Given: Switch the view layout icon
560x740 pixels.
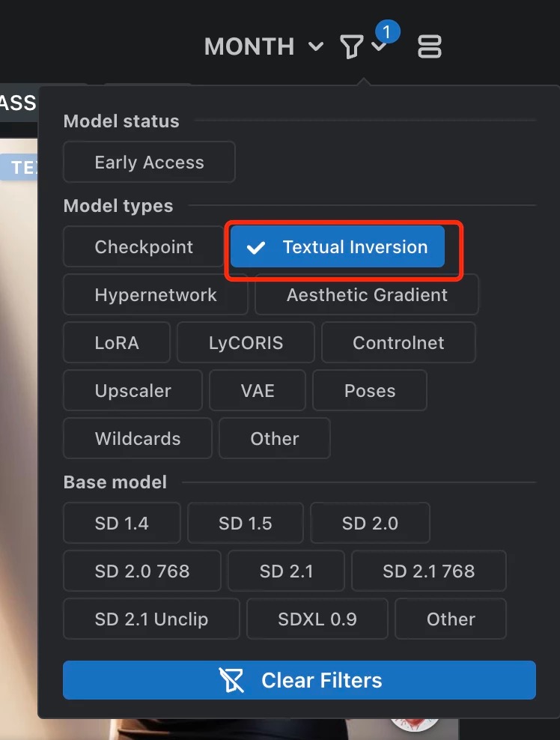Looking at the screenshot, I should point(429,47).
